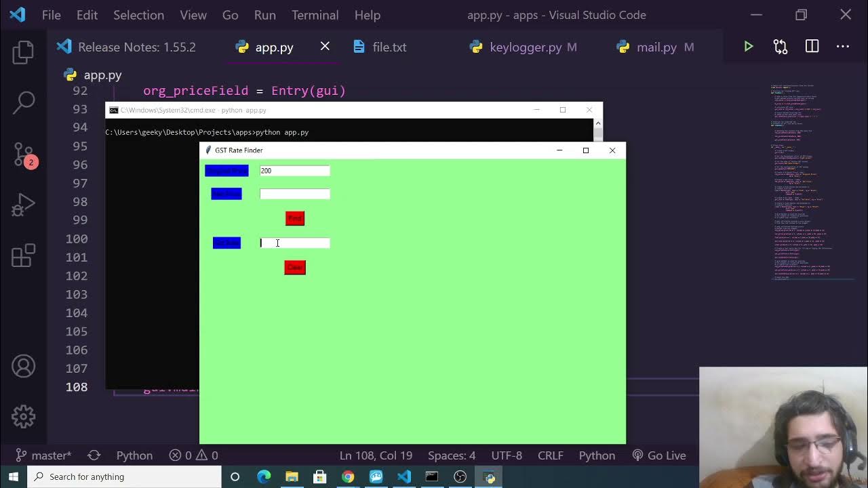Open the Manage gear icon

tap(23, 416)
